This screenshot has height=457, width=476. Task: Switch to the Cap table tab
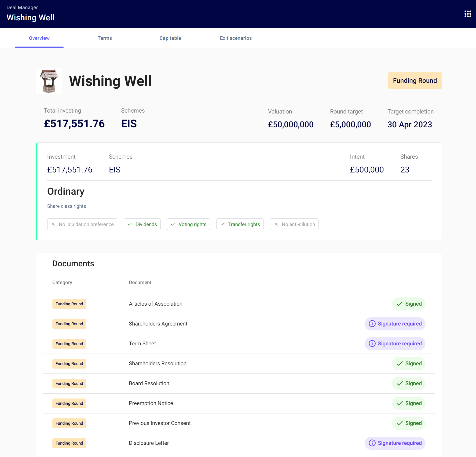coord(170,38)
